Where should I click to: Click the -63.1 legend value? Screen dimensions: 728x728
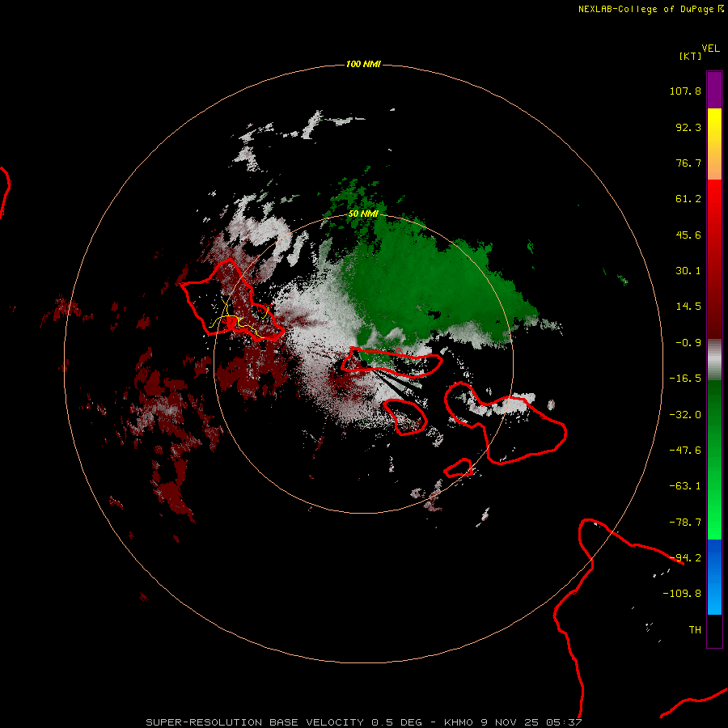click(x=685, y=486)
